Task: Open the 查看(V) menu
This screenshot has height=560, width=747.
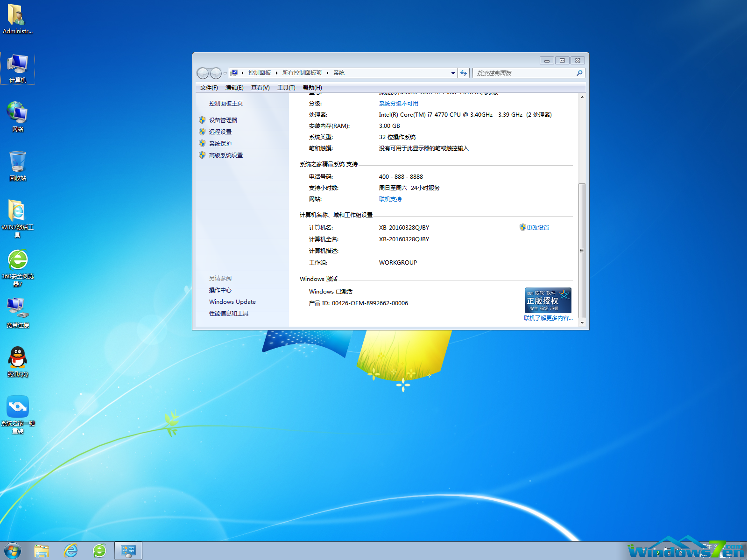Action: tap(261, 88)
